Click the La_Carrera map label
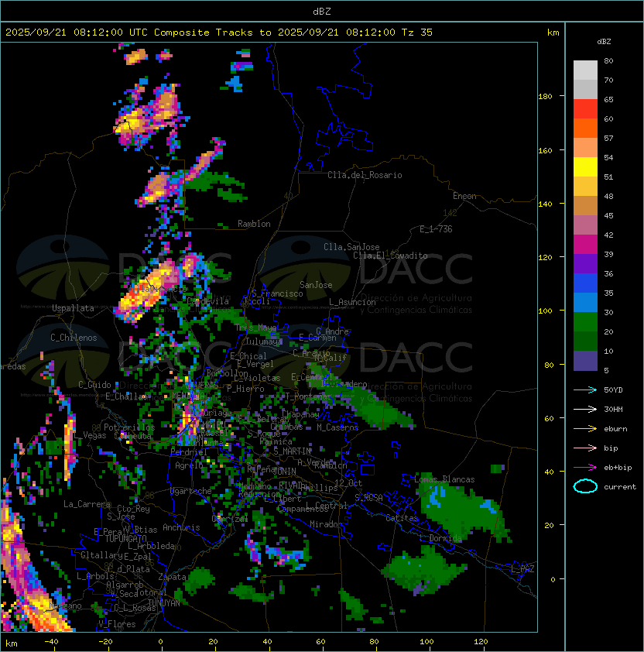Image resolution: width=644 pixels, height=652 pixels. pos(87,504)
